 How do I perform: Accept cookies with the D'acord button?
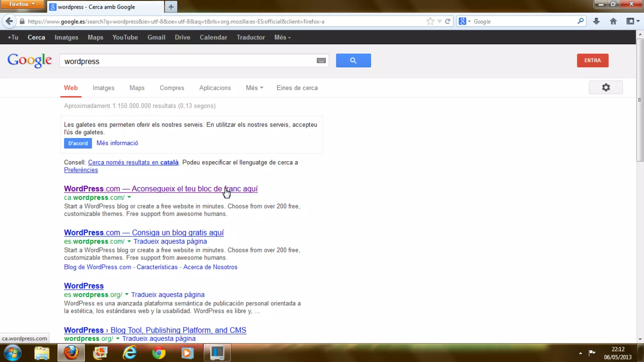click(78, 143)
